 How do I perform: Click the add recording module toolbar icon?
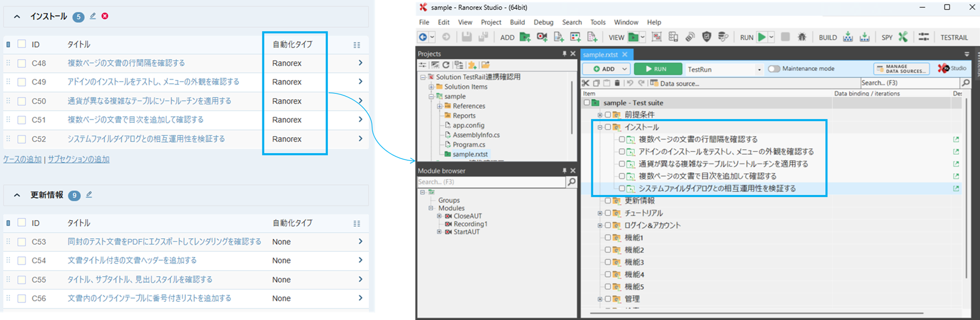[542, 37]
